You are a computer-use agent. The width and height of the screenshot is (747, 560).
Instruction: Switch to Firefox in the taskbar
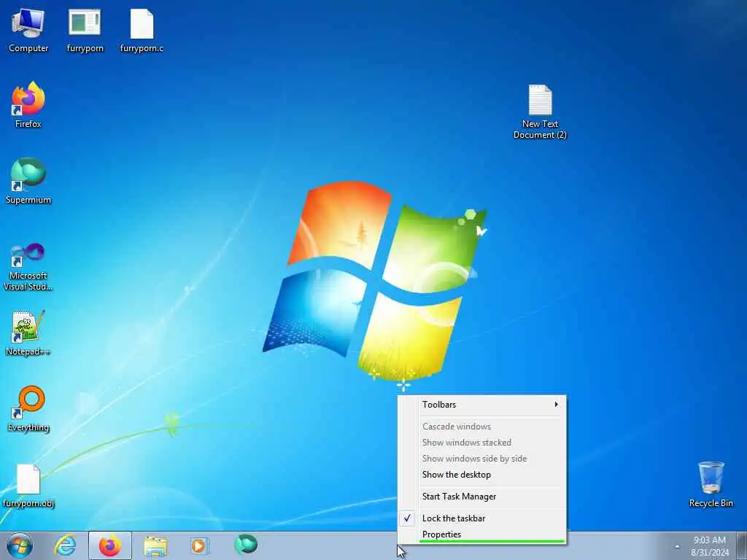click(x=109, y=545)
